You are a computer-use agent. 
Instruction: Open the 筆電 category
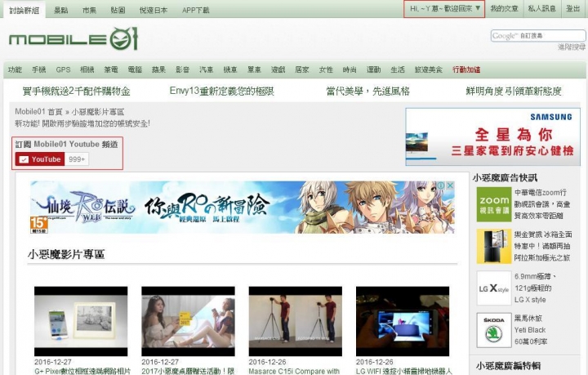[x=111, y=69]
